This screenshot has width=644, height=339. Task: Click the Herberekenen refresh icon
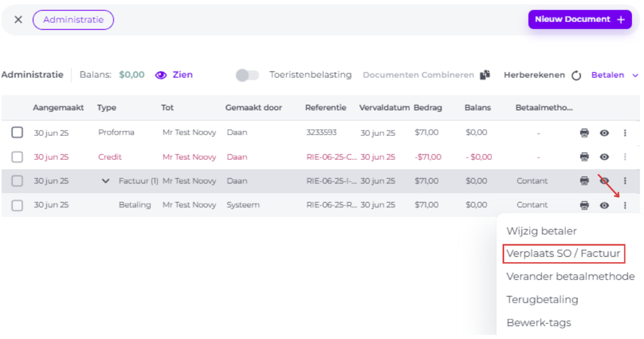(x=576, y=75)
